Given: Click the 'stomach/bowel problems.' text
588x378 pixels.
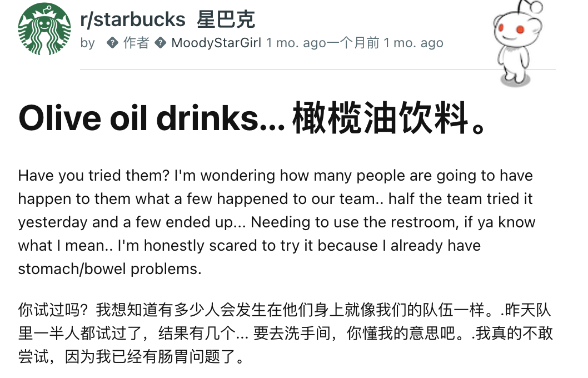Looking at the screenshot, I should (109, 269).
